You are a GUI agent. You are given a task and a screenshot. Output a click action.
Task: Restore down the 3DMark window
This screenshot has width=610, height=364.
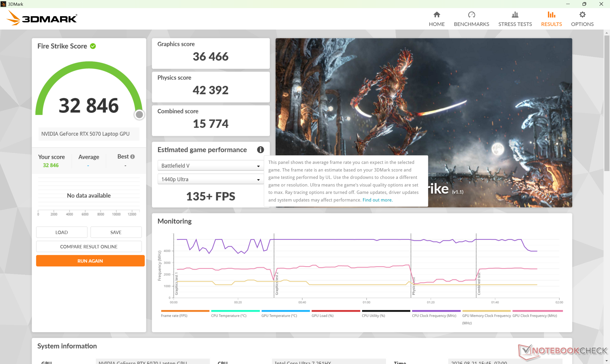click(584, 4)
